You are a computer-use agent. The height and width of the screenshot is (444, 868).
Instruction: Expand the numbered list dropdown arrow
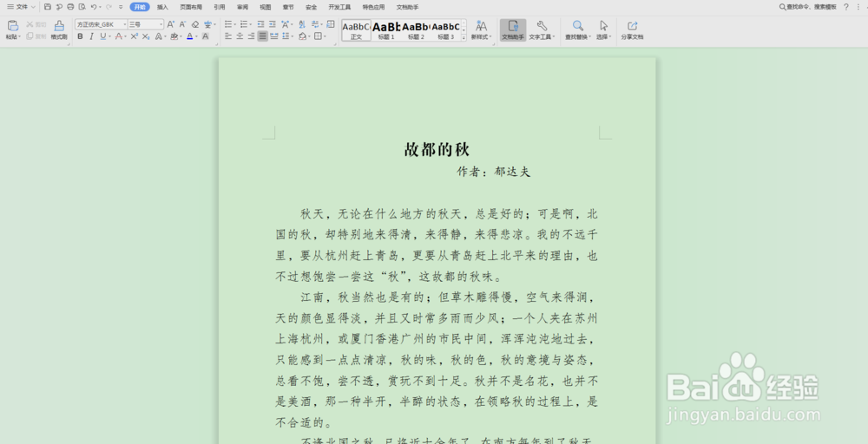[250, 24]
